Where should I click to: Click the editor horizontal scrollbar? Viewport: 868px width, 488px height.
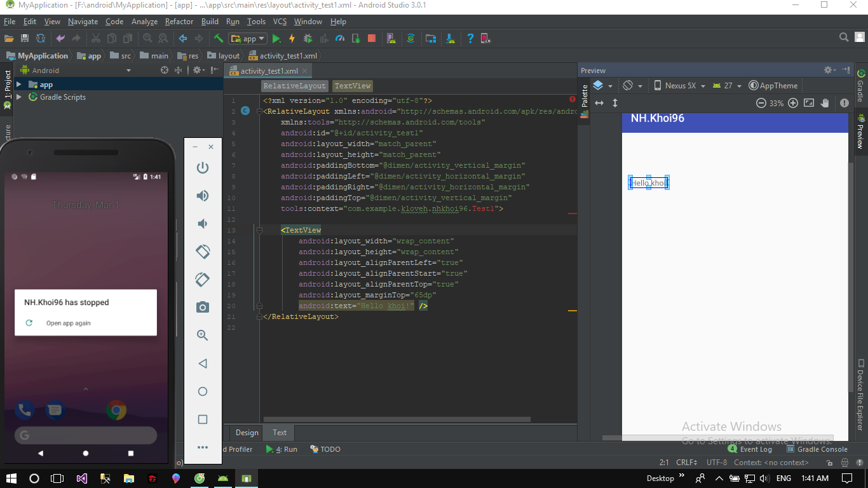click(x=397, y=419)
